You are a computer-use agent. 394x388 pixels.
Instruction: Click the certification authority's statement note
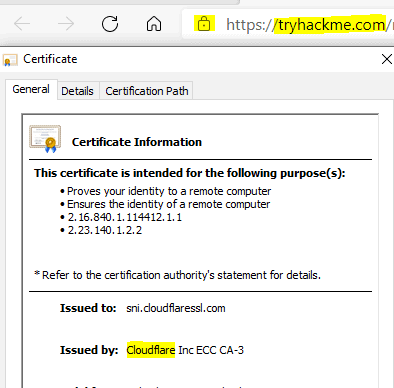(x=178, y=275)
